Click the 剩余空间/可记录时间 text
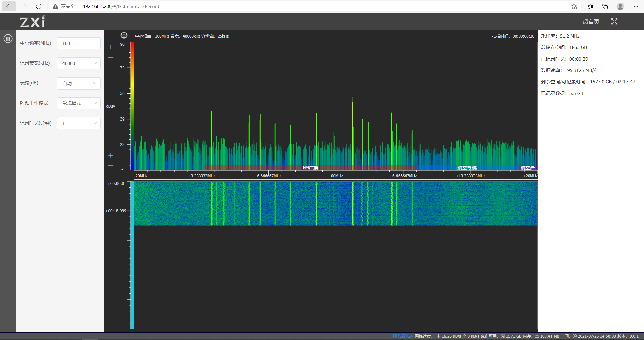The height and width of the screenshot is (340, 644). [x=588, y=82]
